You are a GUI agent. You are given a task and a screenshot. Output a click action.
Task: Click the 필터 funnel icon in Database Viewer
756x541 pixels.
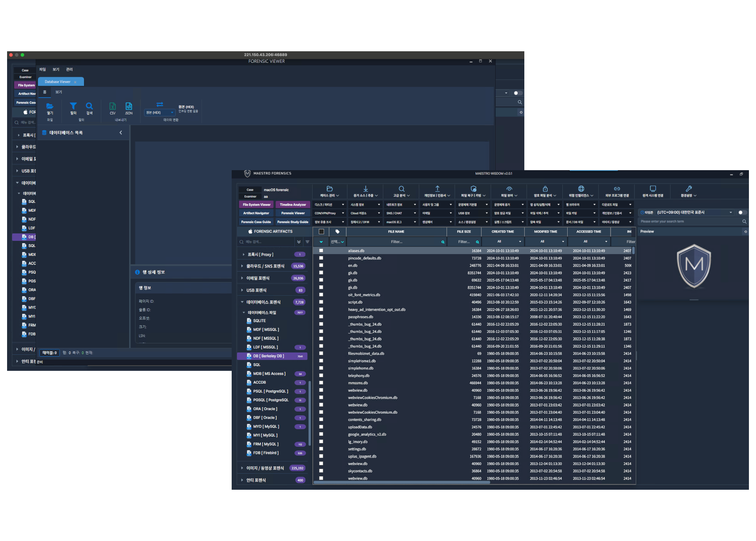[x=73, y=106]
